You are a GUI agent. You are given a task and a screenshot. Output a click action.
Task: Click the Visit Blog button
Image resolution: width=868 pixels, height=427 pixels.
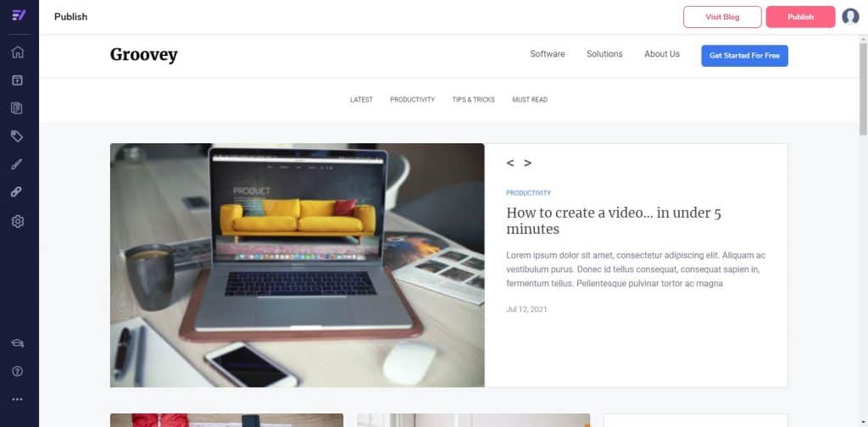[722, 17]
